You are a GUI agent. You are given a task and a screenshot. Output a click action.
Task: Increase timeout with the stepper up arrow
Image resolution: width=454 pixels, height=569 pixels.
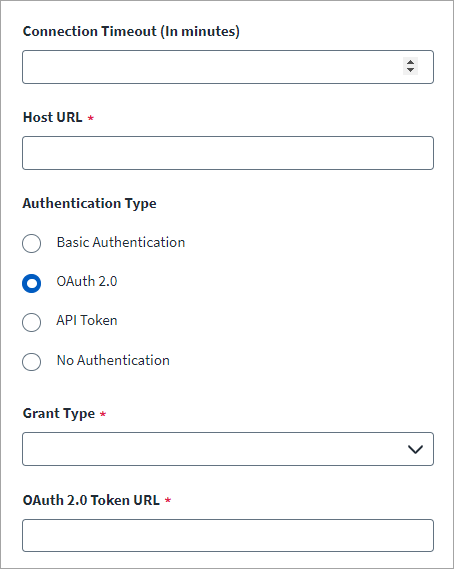(410, 62)
